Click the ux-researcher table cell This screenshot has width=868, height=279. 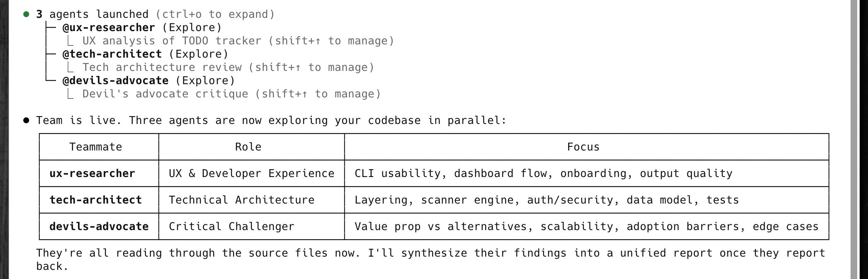pyautogui.click(x=92, y=174)
